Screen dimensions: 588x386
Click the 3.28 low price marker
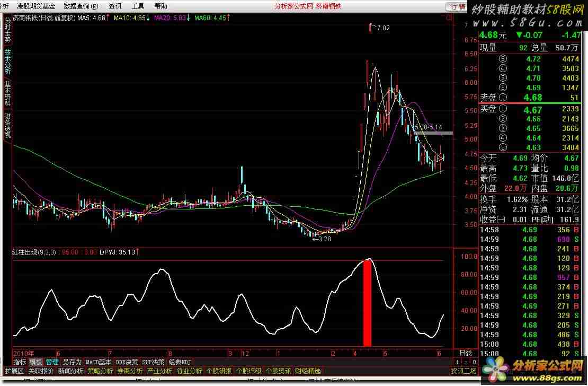(324, 239)
